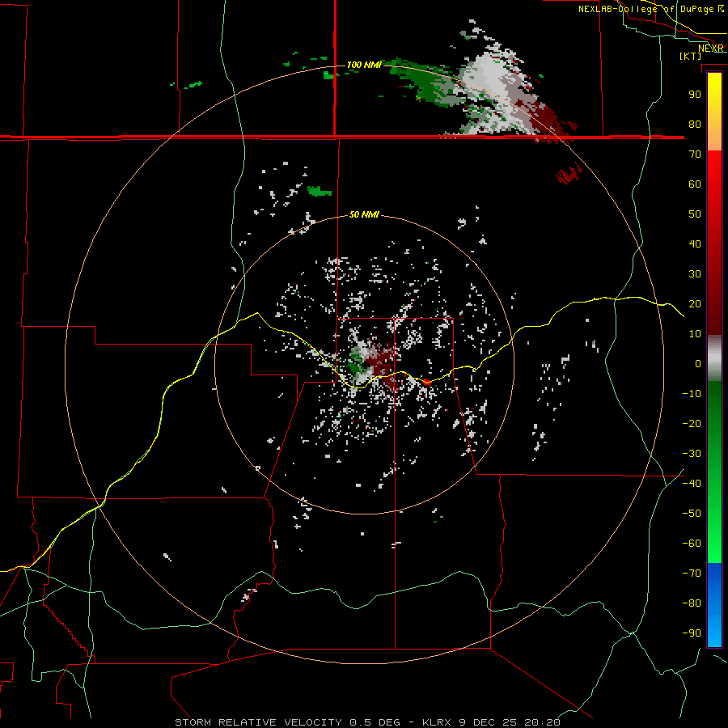This screenshot has height=728, width=728.
Task: Click the positive 10 value on velocity scale
Action: coord(695,334)
